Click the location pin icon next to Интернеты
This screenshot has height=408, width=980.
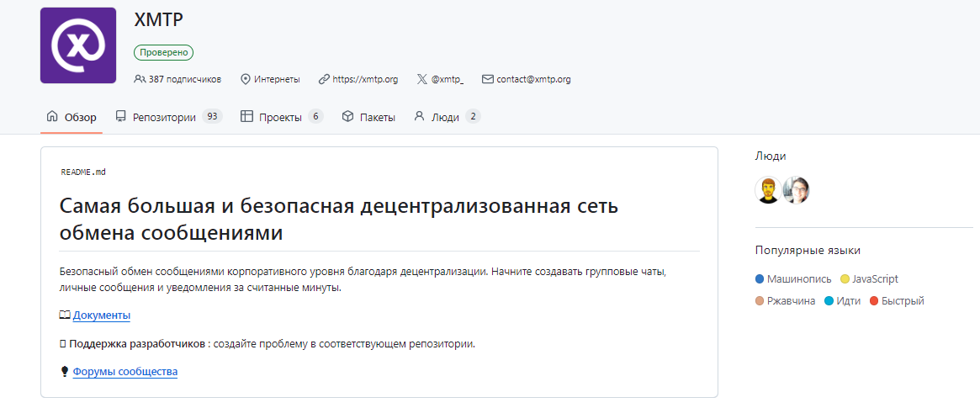(246, 79)
